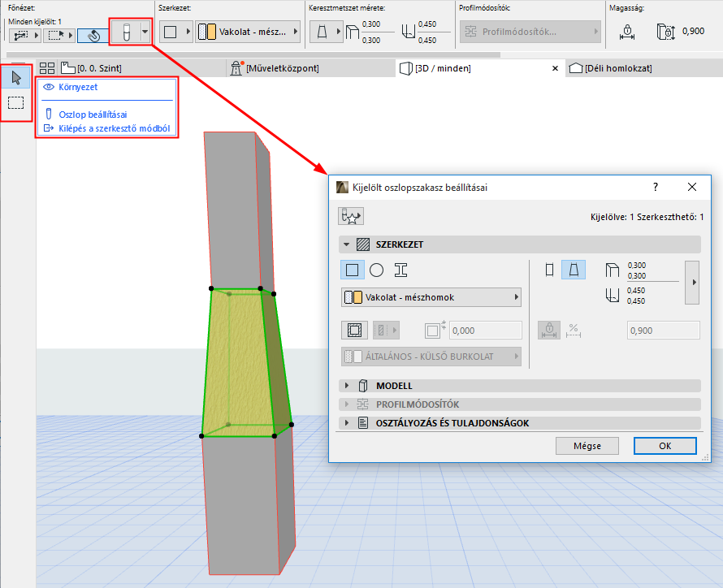
Task: Expand the PROFILMÓDOSÍTÓK panel
Action: click(x=346, y=404)
